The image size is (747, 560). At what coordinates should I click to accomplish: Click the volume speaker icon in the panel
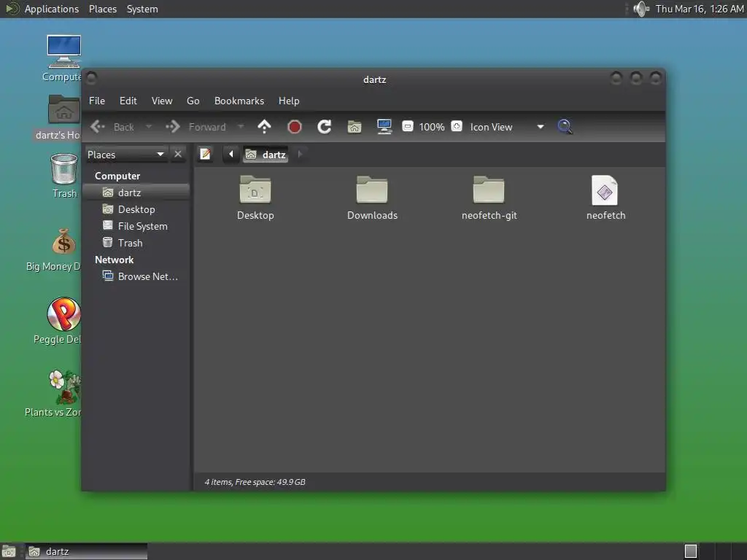tap(641, 9)
